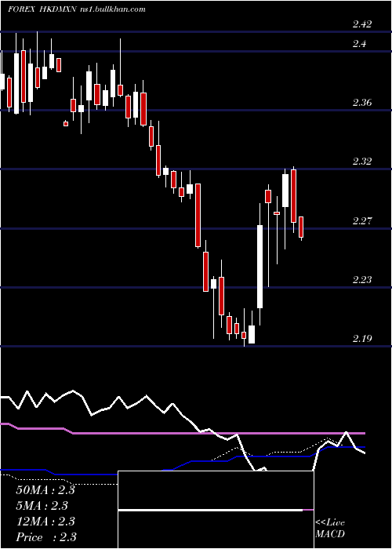Click the 2.19 price axis label
Image resolution: width=392 pixels, height=549 pixels.
[362, 339]
